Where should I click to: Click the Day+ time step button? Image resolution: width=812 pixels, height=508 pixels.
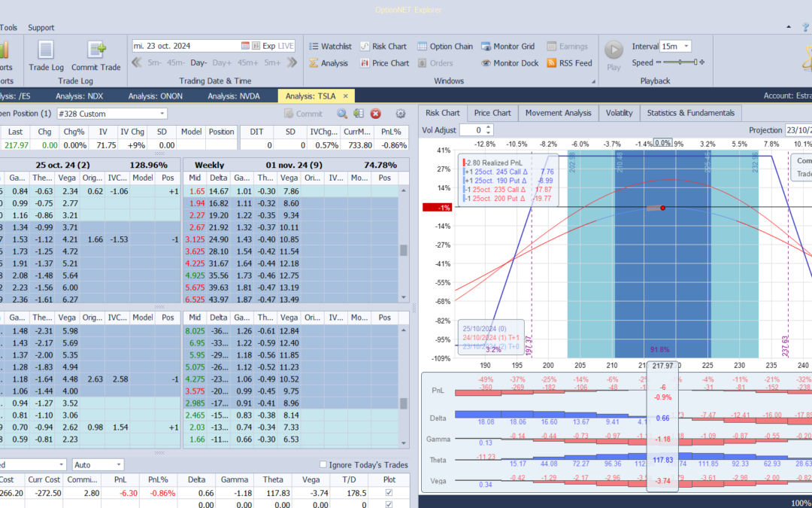222,62
